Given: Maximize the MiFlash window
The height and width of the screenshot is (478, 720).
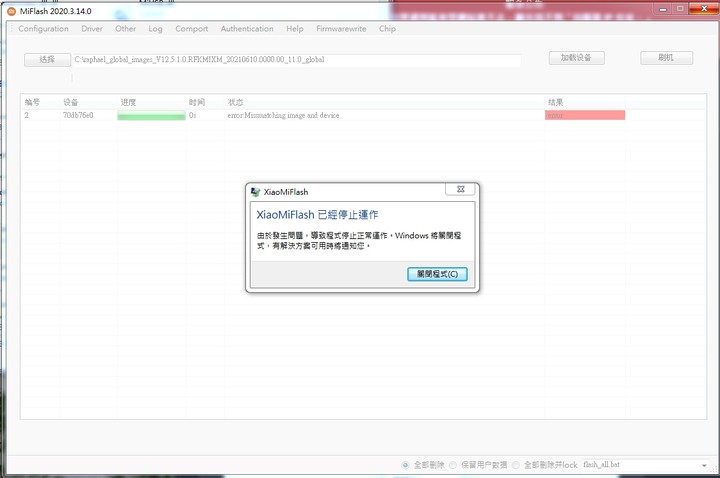Looking at the screenshot, I should click(x=680, y=9).
